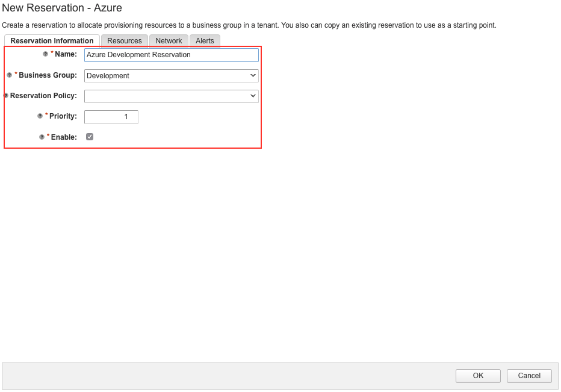Switch to the Alerts tab
This screenshot has height=392, width=561.
coord(205,41)
